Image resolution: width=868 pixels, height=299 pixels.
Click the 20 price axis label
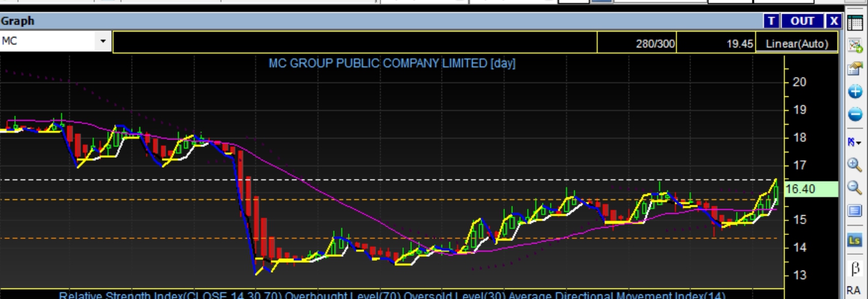799,82
